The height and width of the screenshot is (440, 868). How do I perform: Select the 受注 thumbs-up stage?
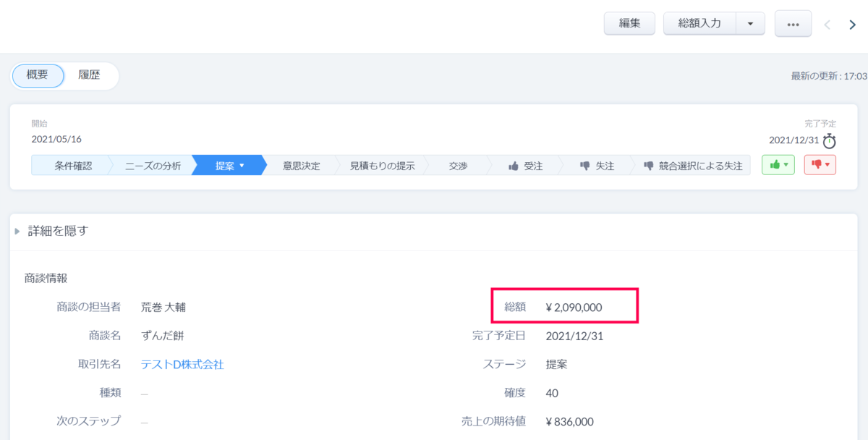coord(526,166)
